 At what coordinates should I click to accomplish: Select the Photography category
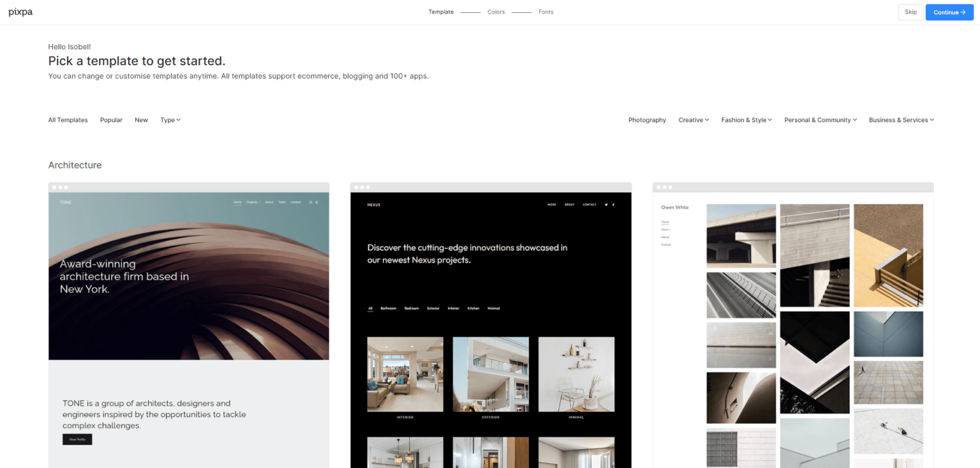647,120
